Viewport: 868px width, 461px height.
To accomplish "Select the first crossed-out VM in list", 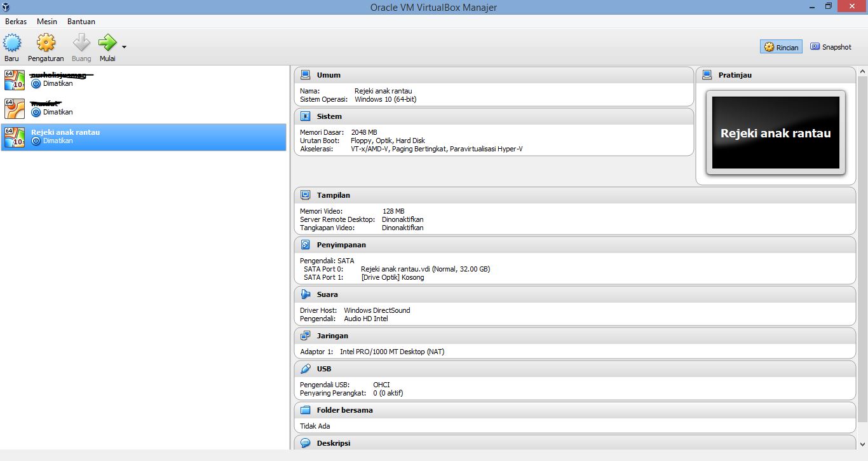I will pyautogui.click(x=144, y=79).
